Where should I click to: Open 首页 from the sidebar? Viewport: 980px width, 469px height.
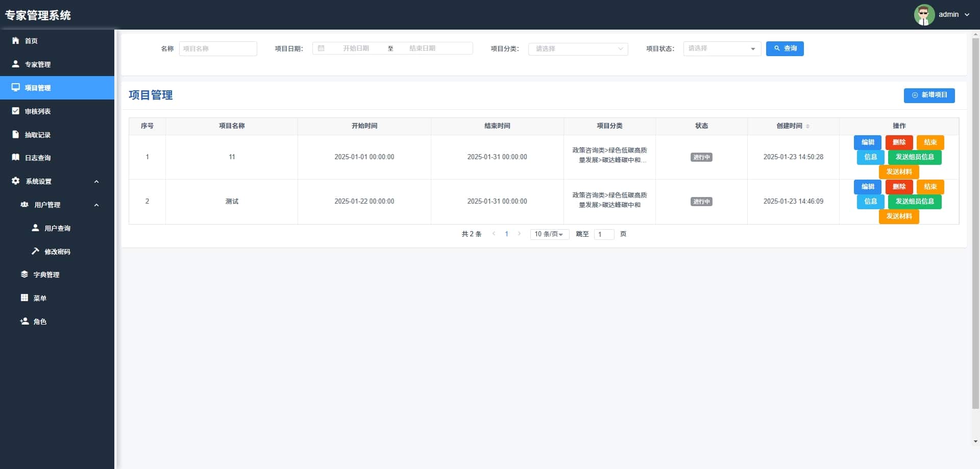point(57,41)
